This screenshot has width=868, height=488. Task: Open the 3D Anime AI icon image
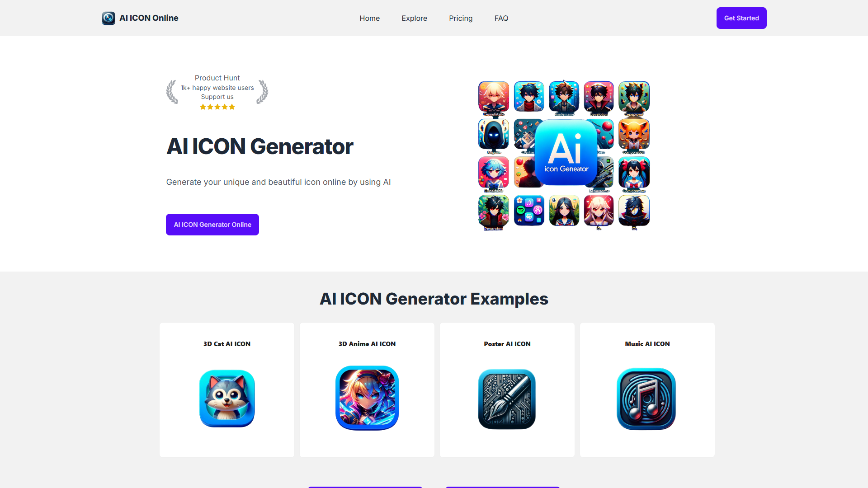click(367, 398)
